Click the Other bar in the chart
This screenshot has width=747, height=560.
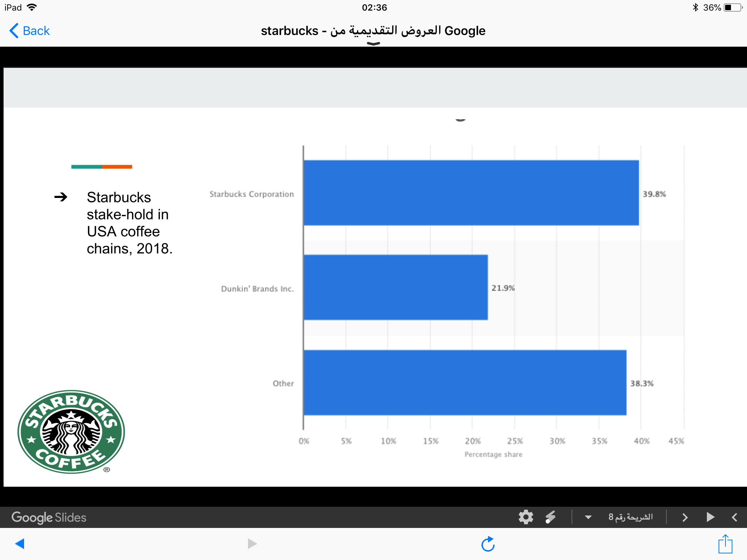(x=465, y=382)
